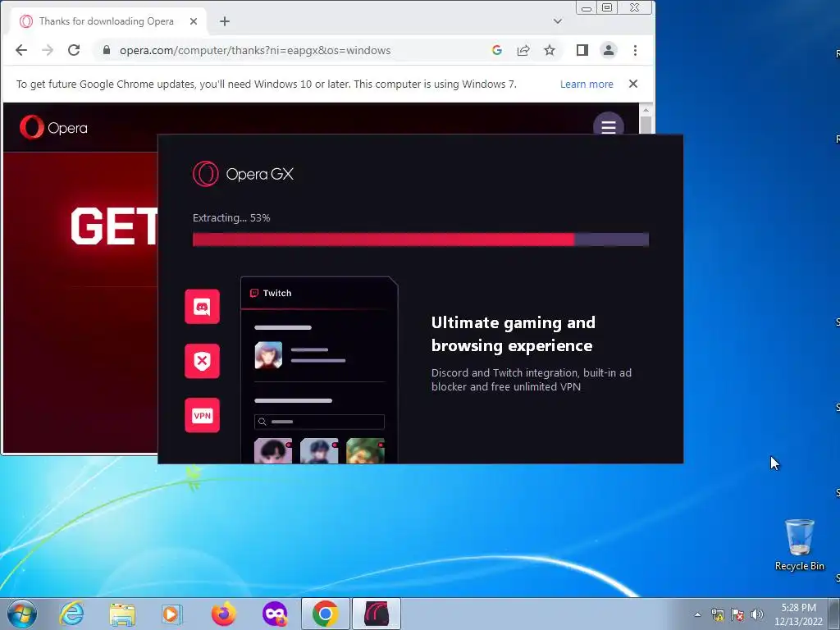Click the network tray icon
Screen dimensions: 840x630
coord(717,614)
